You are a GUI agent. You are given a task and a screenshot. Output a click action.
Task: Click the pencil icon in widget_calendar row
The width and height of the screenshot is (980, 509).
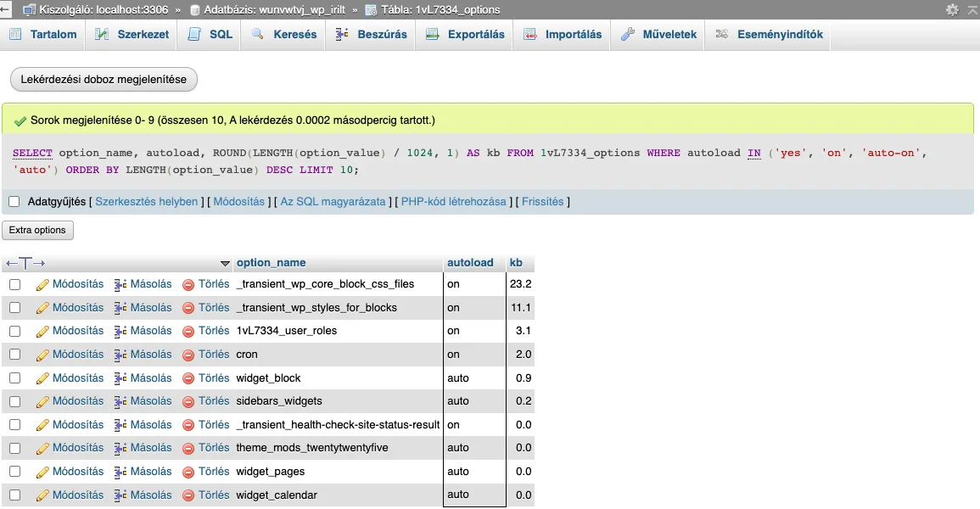[x=42, y=495]
